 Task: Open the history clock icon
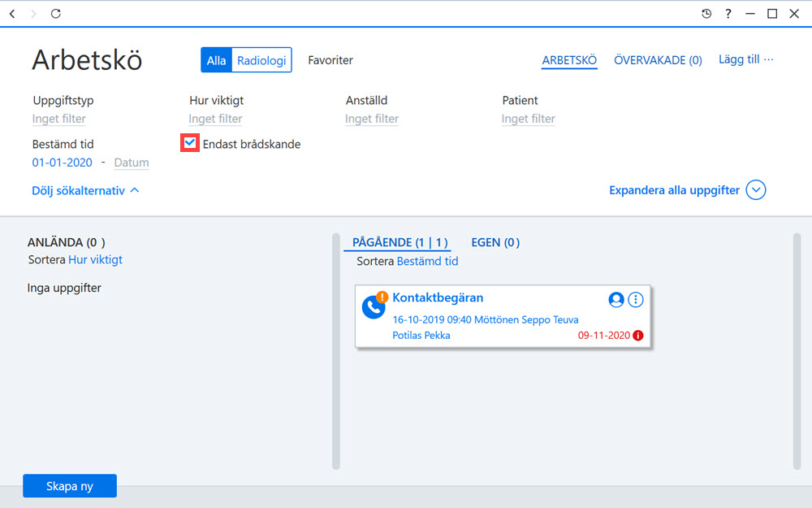coord(706,14)
